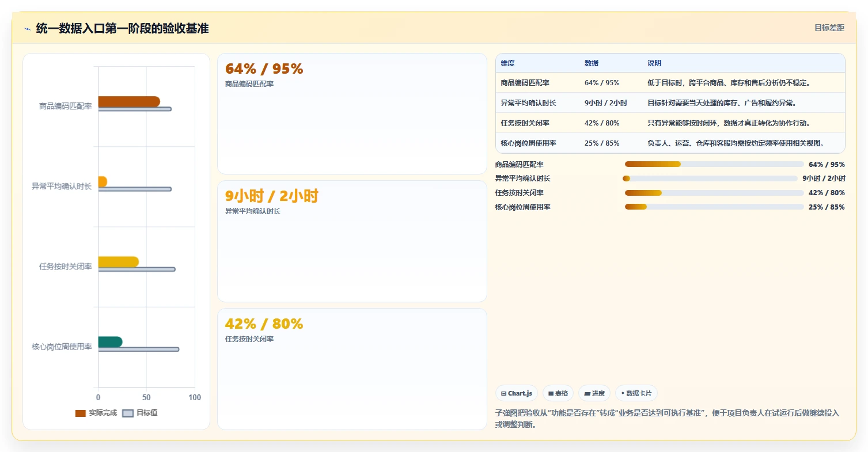Click the 异常平均确认时长 short orange bar
This screenshot has width=868, height=452.
click(x=103, y=182)
